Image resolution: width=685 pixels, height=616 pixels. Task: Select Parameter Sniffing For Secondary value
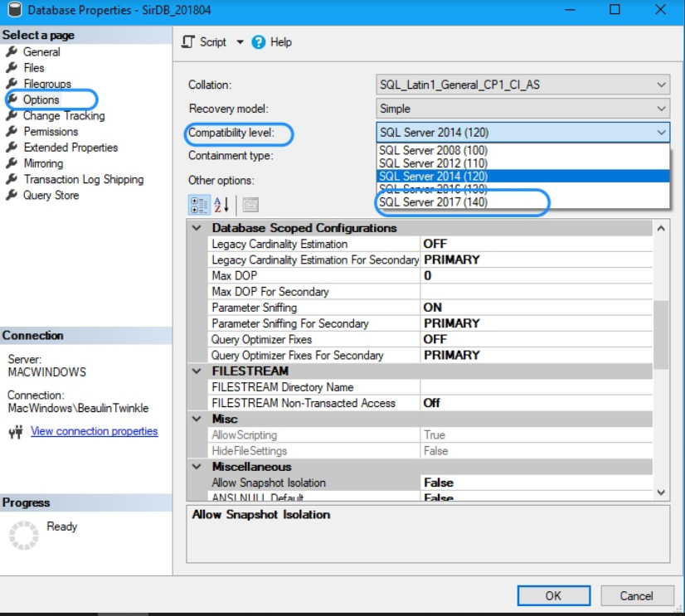pos(537,323)
